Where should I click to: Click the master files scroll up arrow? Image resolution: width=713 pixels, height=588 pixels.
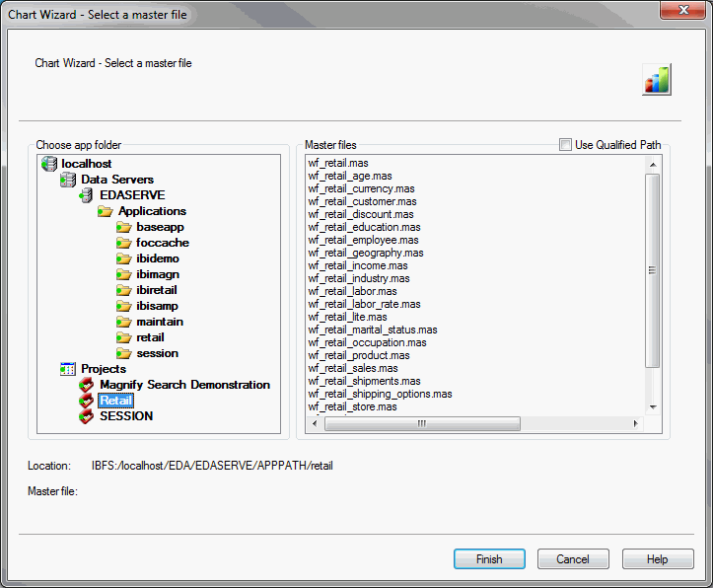[653, 165]
